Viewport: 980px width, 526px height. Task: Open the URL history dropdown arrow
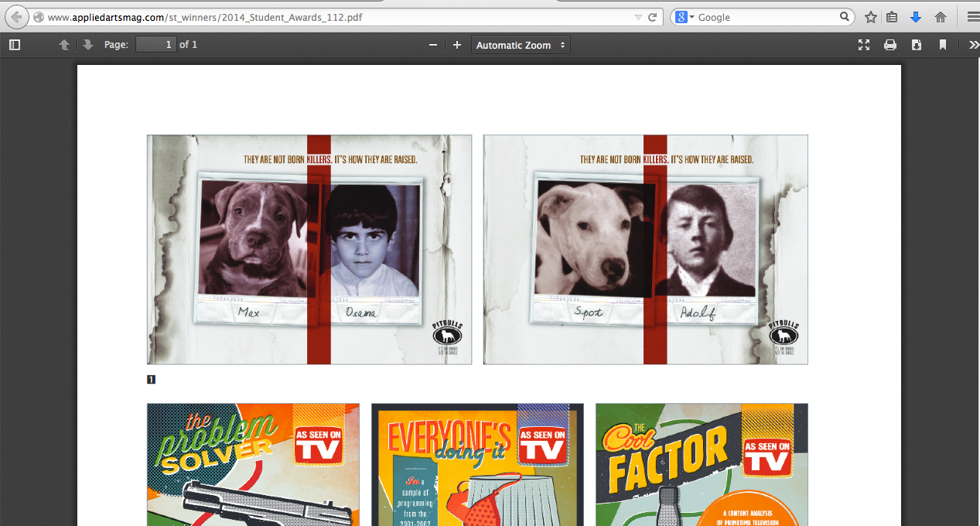[x=638, y=17]
